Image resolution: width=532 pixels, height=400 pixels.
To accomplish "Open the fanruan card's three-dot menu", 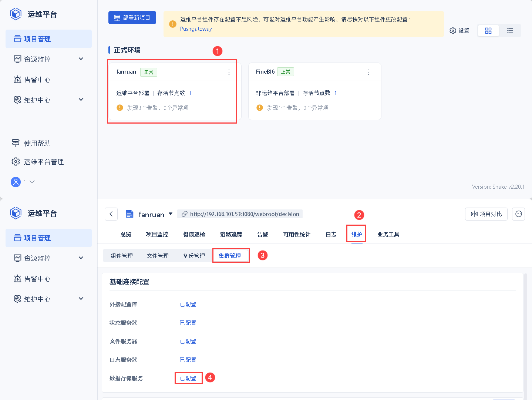I will [x=229, y=72].
